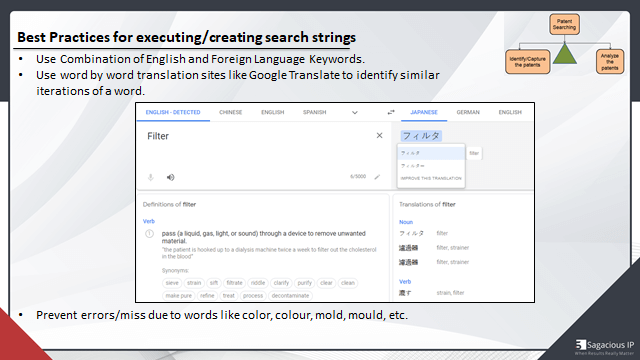Expand the source language chevron dropdown
Screen dimensions: 640x360
355,113
